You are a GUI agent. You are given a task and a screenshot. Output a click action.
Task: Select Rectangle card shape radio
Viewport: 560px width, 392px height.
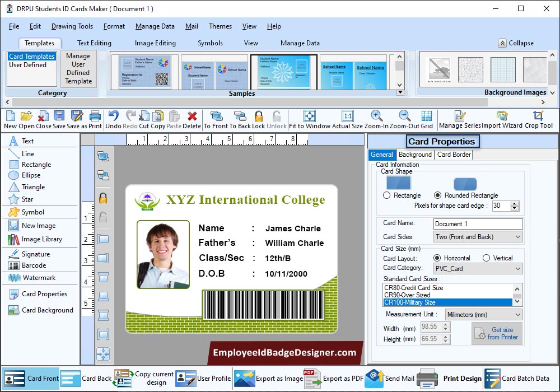(386, 195)
